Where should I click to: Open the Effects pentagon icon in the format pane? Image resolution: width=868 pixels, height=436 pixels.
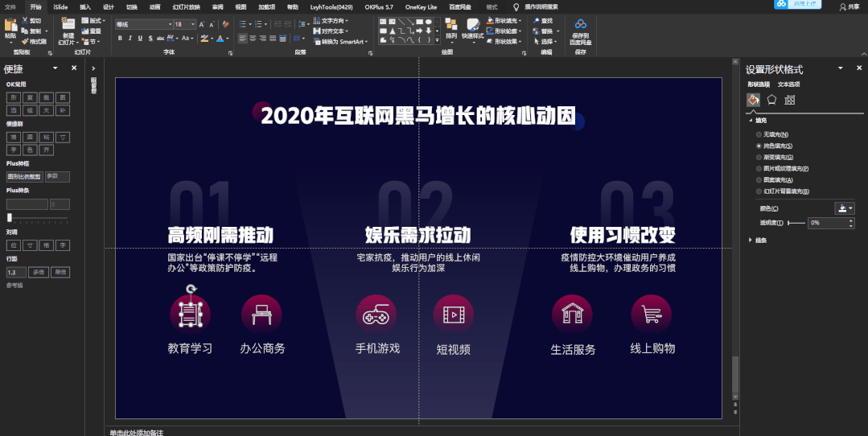tap(771, 100)
